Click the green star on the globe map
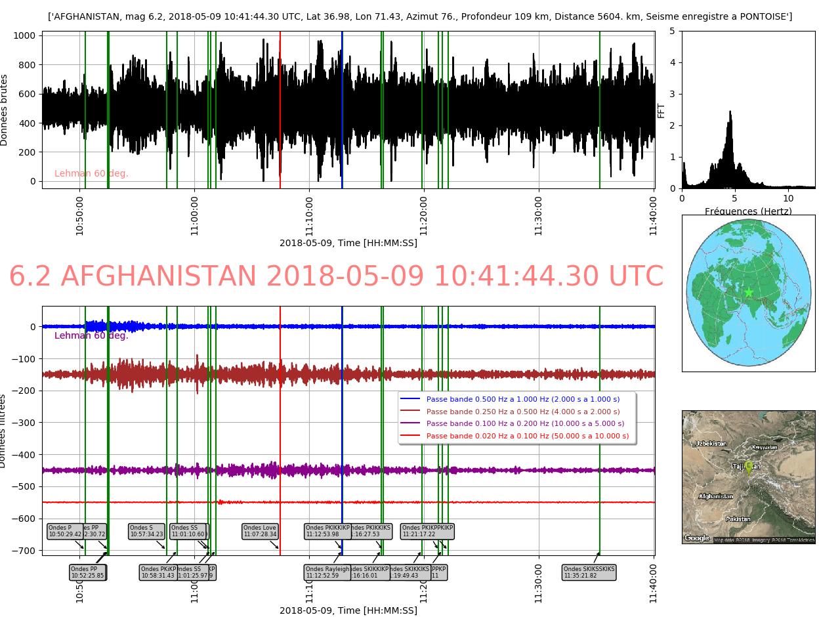The width and height of the screenshot is (840, 617). coord(749,292)
